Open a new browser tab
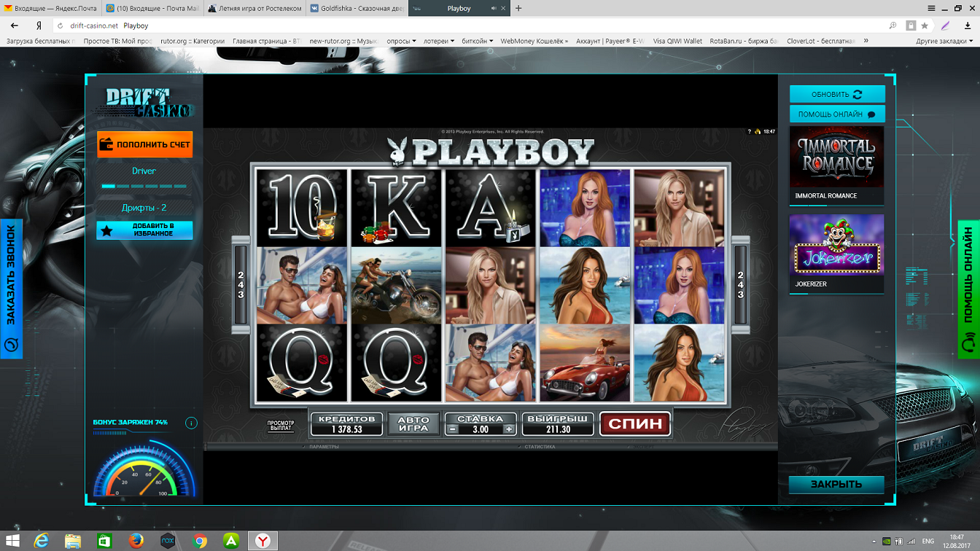Viewport: 980px width, 551px height. 518,9
